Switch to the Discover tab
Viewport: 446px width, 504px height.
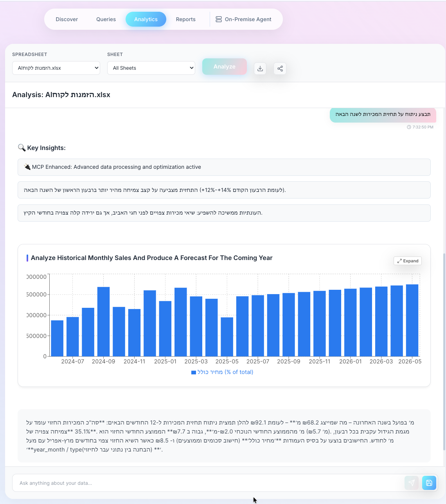[x=67, y=19]
